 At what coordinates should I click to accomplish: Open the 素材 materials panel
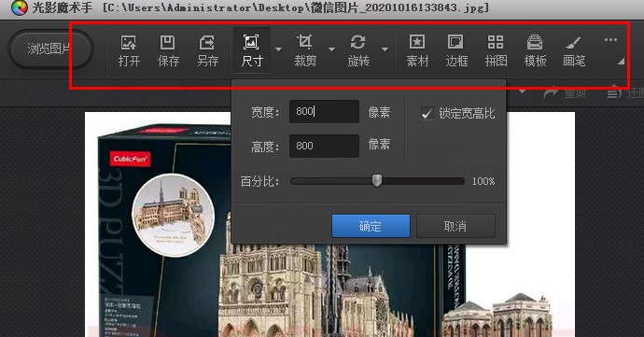pos(417,51)
